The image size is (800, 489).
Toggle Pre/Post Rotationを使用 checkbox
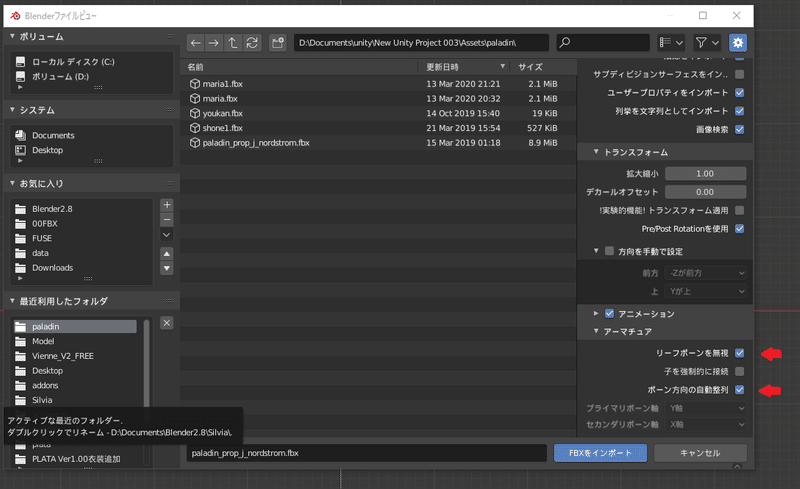click(739, 229)
